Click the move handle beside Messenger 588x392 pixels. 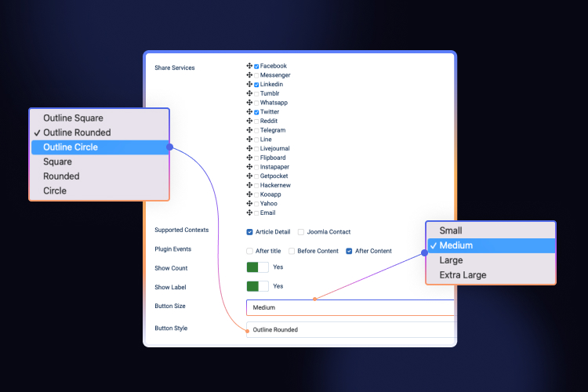tap(249, 75)
